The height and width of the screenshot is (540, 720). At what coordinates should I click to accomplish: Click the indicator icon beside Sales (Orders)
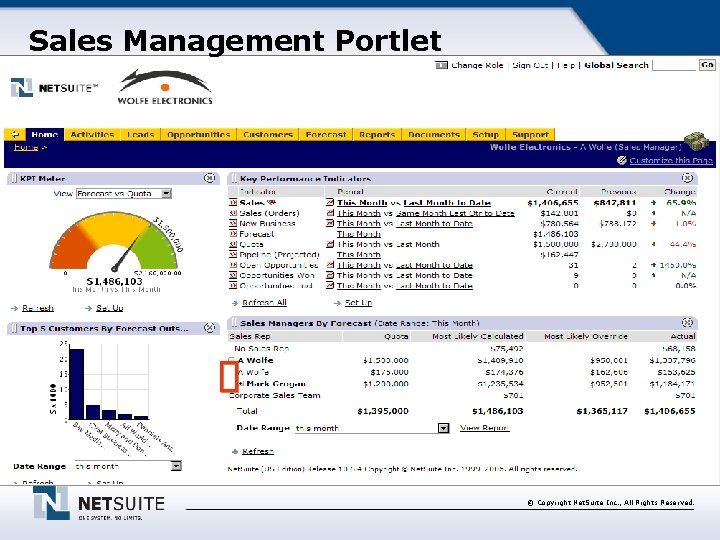233,213
